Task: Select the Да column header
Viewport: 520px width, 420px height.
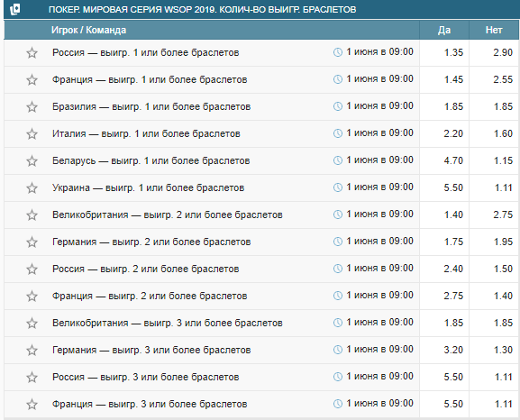Action: (444, 30)
